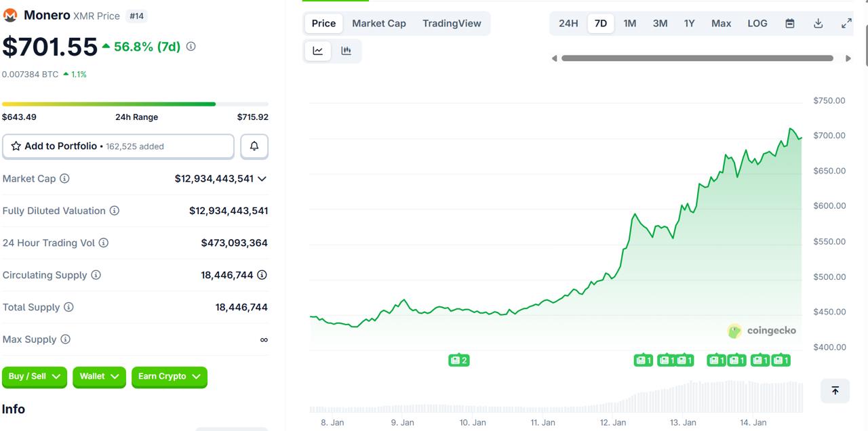Click the price alert bell icon
This screenshot has height=431, width=868.
click(x=254, y=146)
